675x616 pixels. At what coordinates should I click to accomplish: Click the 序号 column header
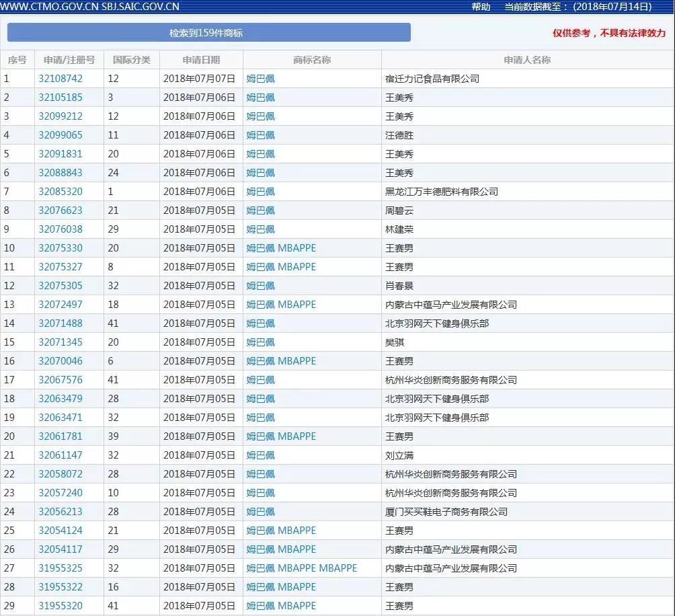pyautogui.click(x=17, y=59)
